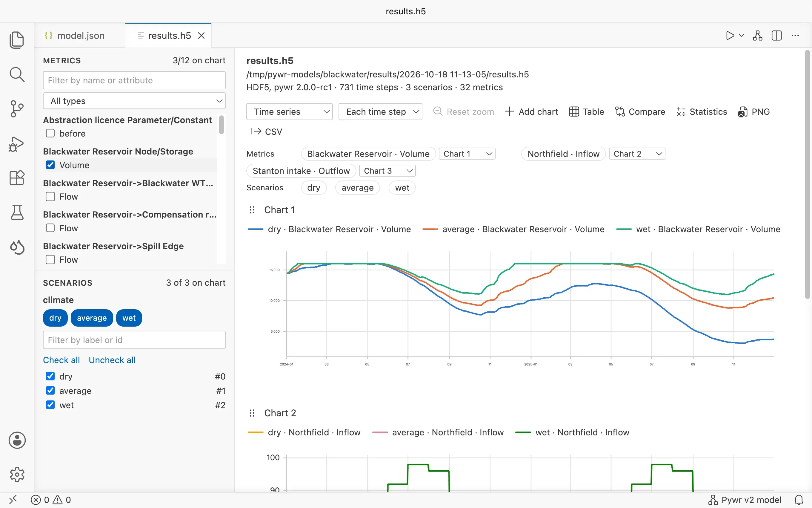The image size is (812, 508).
Task: Open the Statistics button
Action: click(x=702, y=111)
